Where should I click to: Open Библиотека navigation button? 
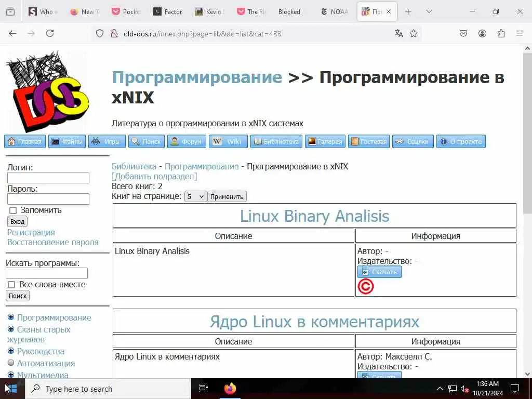(x=276, y=141)
